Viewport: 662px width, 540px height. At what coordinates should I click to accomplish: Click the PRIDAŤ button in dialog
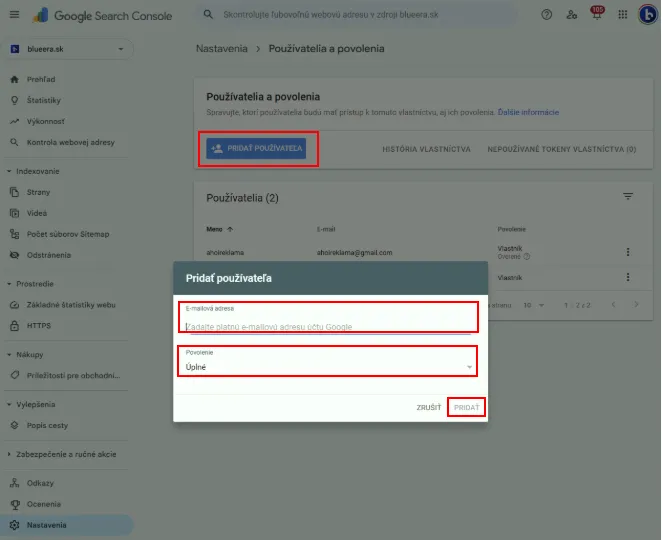[467, 407]
